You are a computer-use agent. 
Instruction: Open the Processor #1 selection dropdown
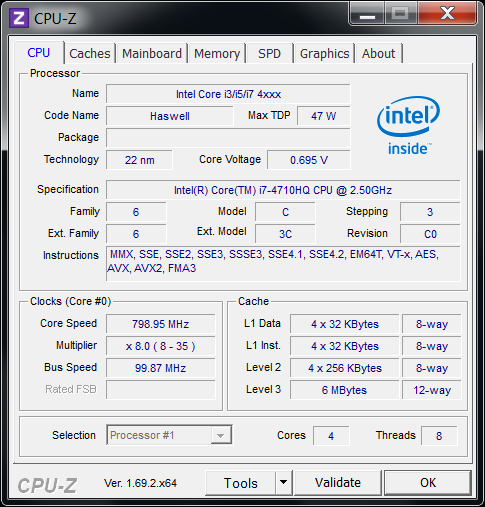pos(169,435)
